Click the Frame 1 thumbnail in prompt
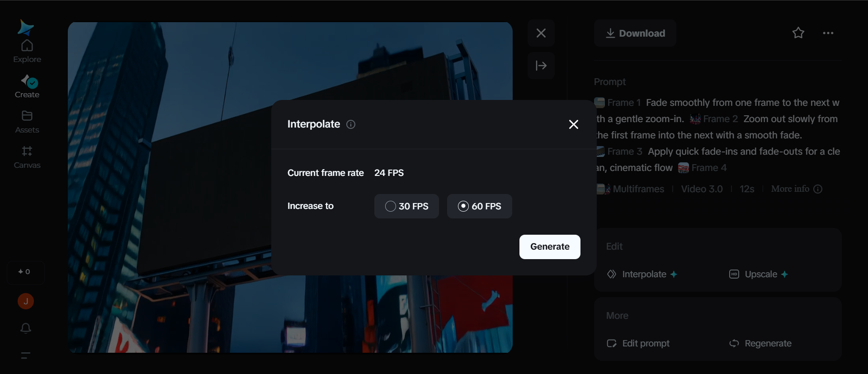This screenshot has width=868, height=374. [x=600, y=103]
